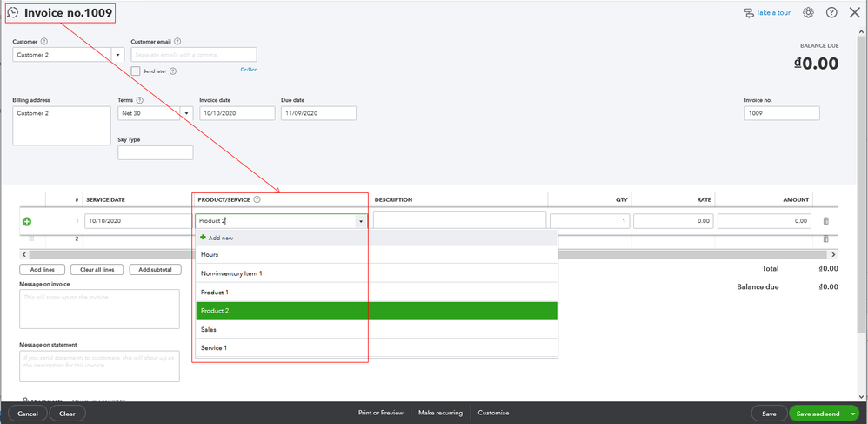Click the Save and send button
This screenshot has height=424, width=868.
point(818,414)
